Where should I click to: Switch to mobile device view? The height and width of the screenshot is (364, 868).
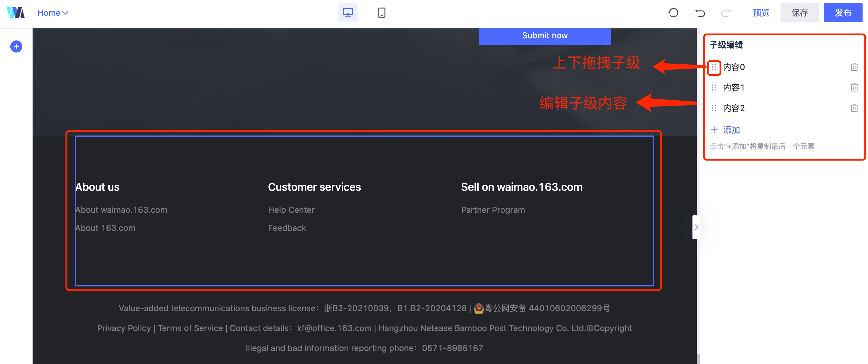382,13
